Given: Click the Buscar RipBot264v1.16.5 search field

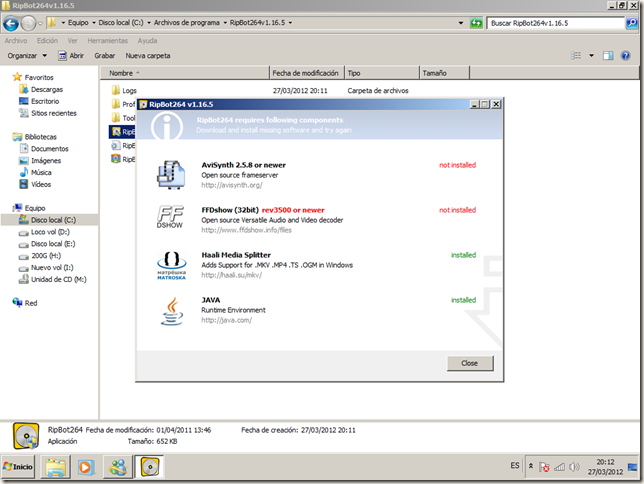Looking at the screenshot, I should pos(557,23).
